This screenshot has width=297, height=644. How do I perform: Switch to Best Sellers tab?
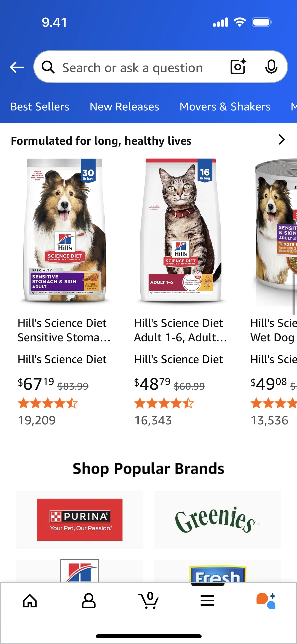[x=40, y=107]
